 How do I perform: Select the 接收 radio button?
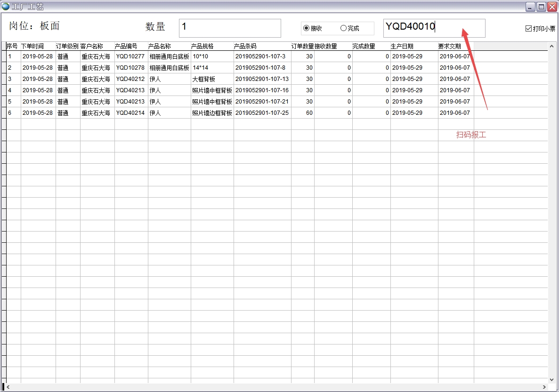pos(306,28)
